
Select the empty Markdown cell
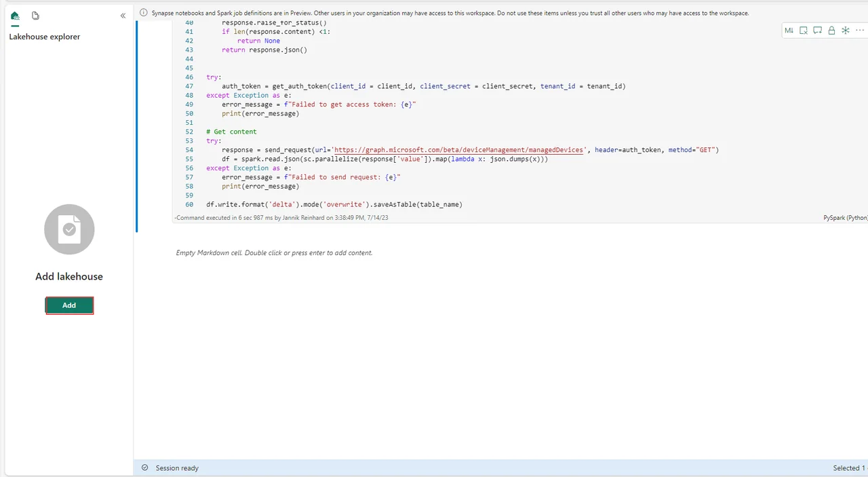274,253
